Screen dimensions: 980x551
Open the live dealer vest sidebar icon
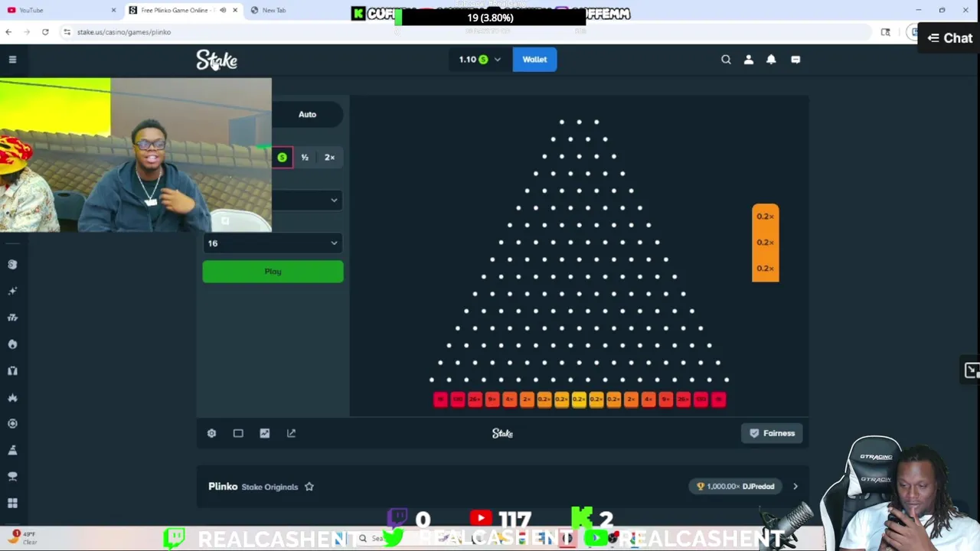[12, 370]
